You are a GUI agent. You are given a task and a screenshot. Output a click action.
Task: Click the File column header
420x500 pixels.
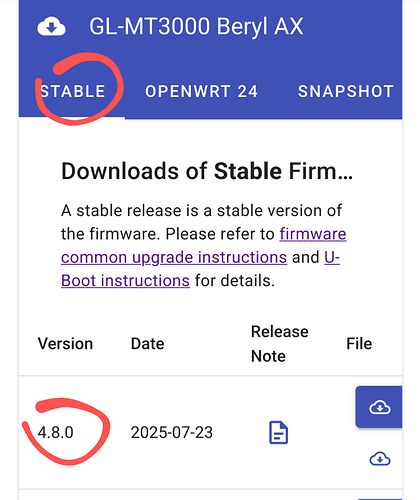[359, 344]
